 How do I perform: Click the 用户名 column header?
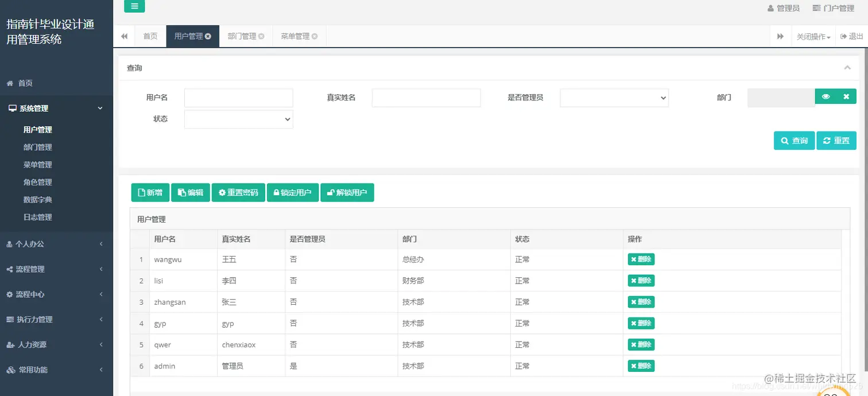coord(183,239)
